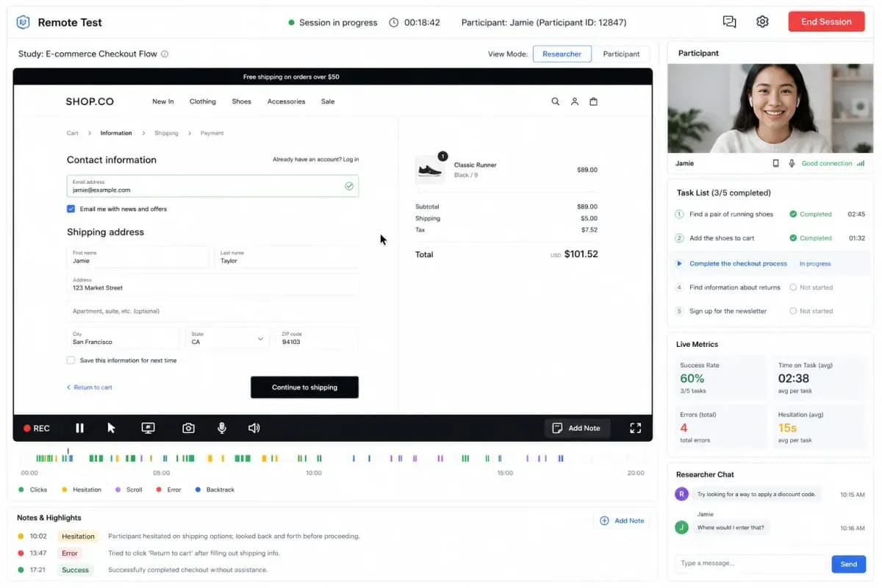The height and width of the screenshot is (588, 882).
Task: Switch view mode to Participant
Action: click(621, 54)
